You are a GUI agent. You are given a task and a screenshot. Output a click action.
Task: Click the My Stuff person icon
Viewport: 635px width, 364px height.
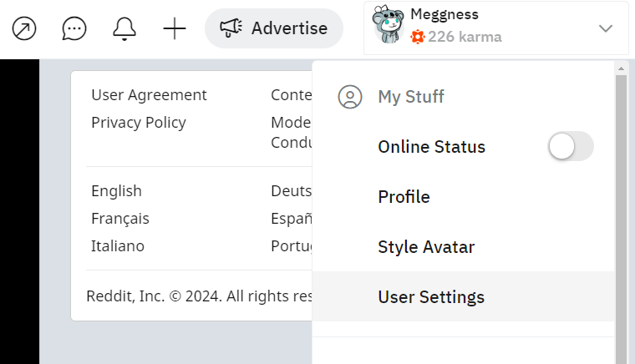click(x=350, y=97)
